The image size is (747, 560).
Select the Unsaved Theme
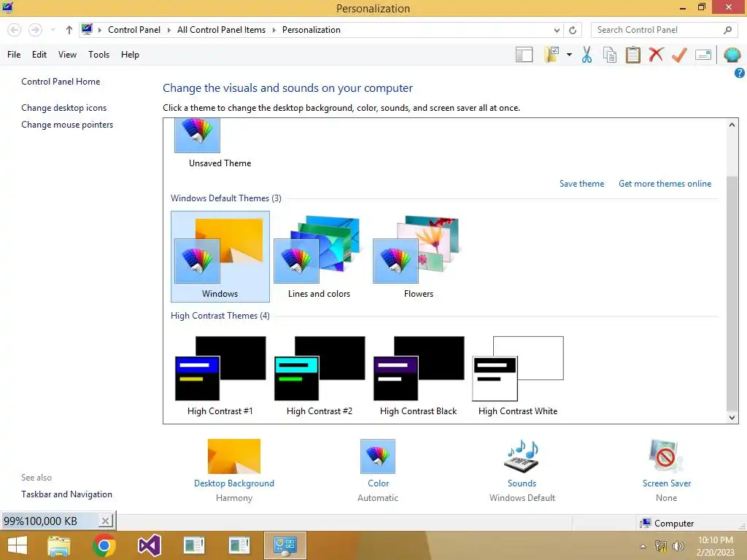pos(220,144)
